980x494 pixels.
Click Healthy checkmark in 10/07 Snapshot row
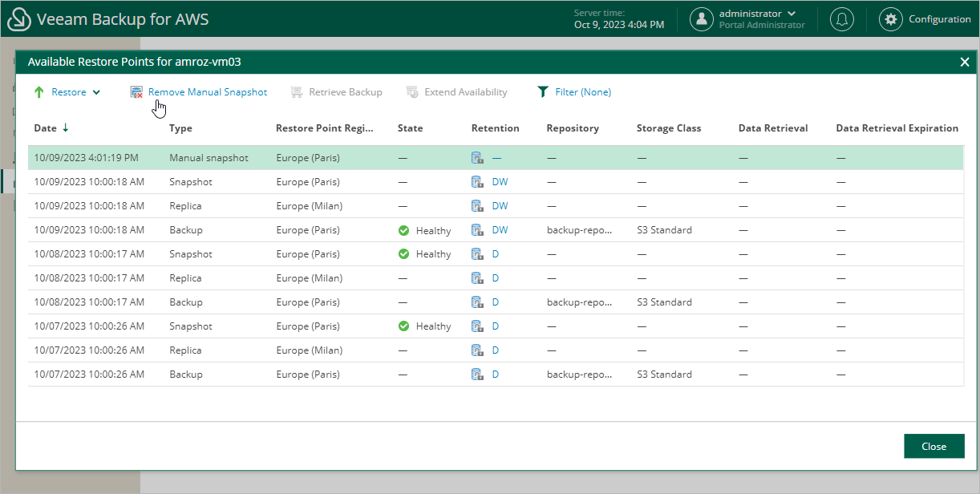click(x=404, y=326)
